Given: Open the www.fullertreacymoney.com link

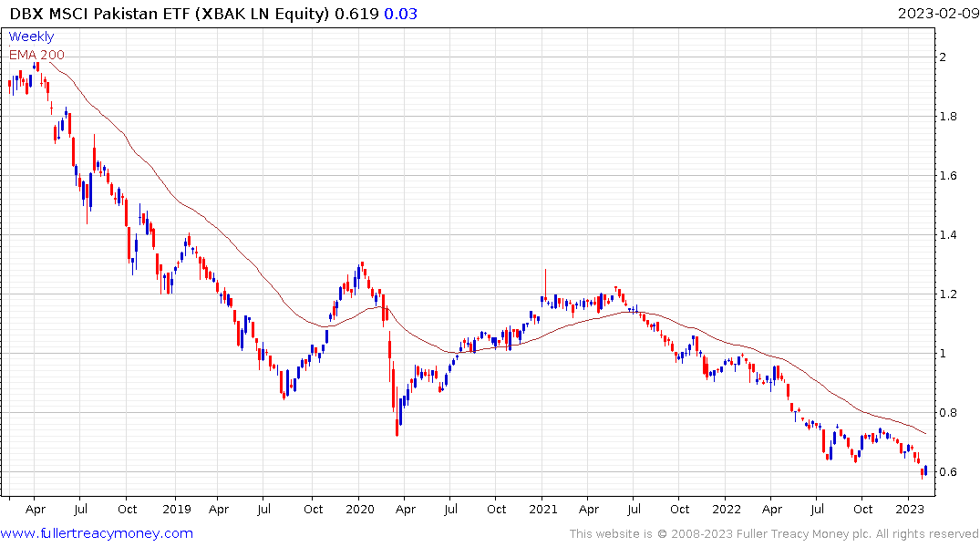Looking at the screenshot, I should click(97, 533).
